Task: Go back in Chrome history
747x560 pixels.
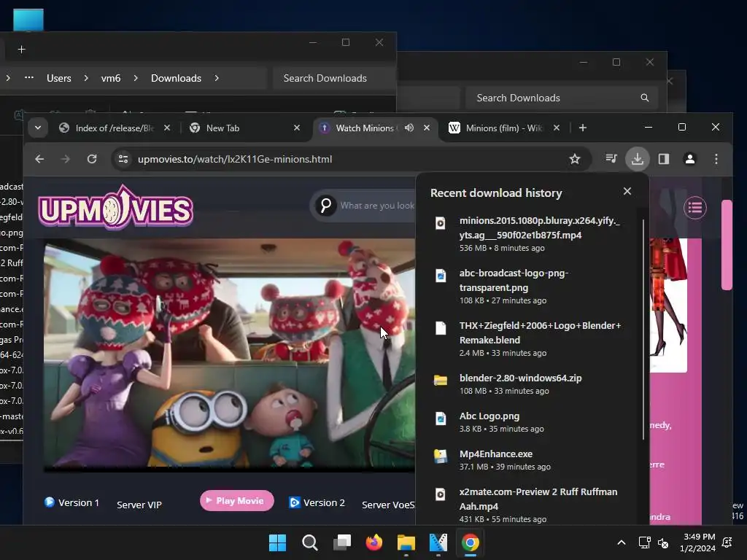Action: pos(39,159)
